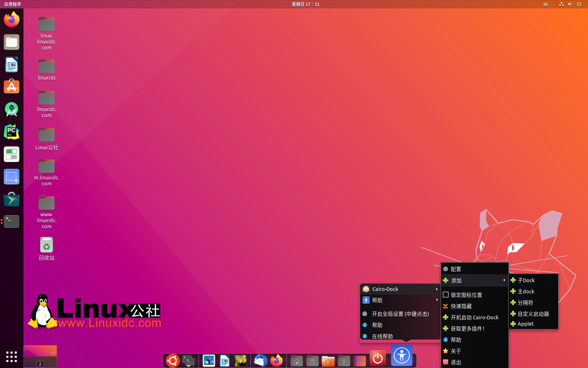The width and height of the screenshot is (588, 368).
Task: Open Thunderbird mail in Cairo-Dock
Action: pyautogui.click(x=260, y=360)
